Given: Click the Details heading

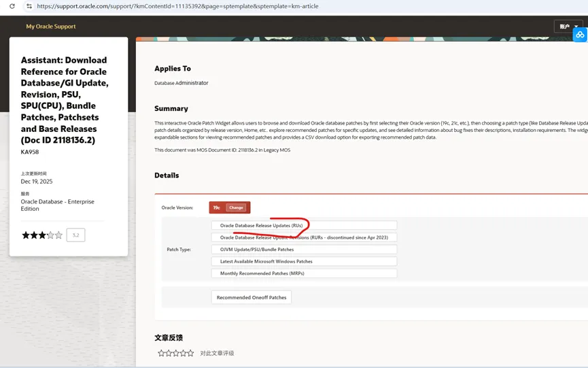Looking at the screenshot, I should tap(167, 175).
